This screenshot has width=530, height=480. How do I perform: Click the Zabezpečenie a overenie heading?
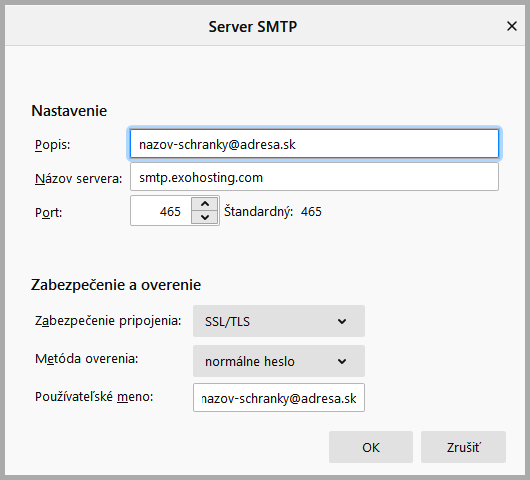tap(116, 285)
